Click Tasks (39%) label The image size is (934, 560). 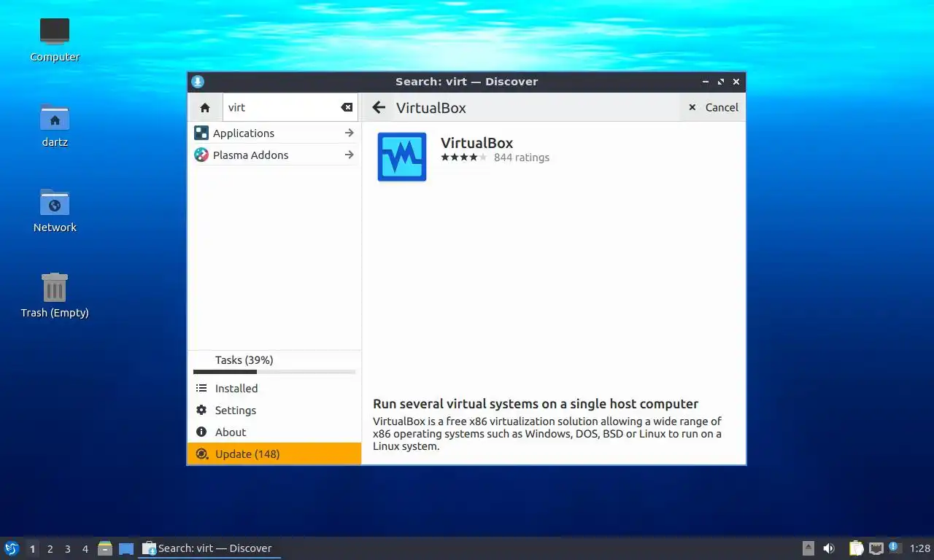(244, 360)
